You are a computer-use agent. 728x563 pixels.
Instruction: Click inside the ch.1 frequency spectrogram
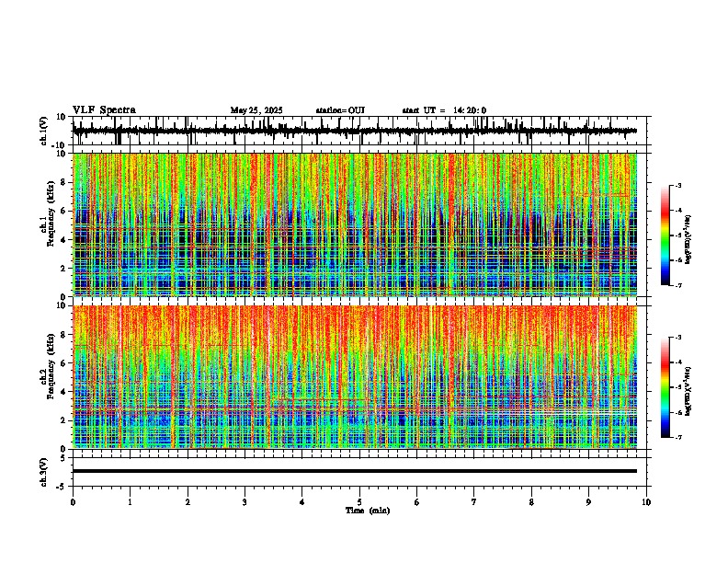[355, 224]
